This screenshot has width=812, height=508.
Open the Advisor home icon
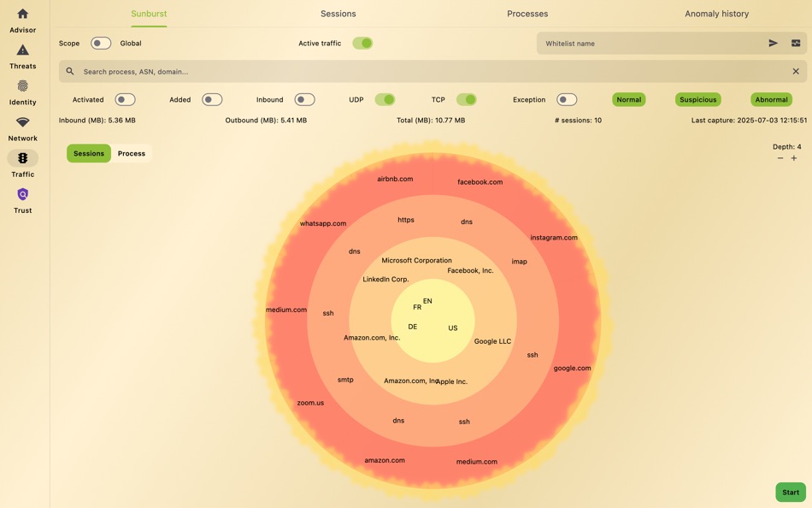(23, 14)
